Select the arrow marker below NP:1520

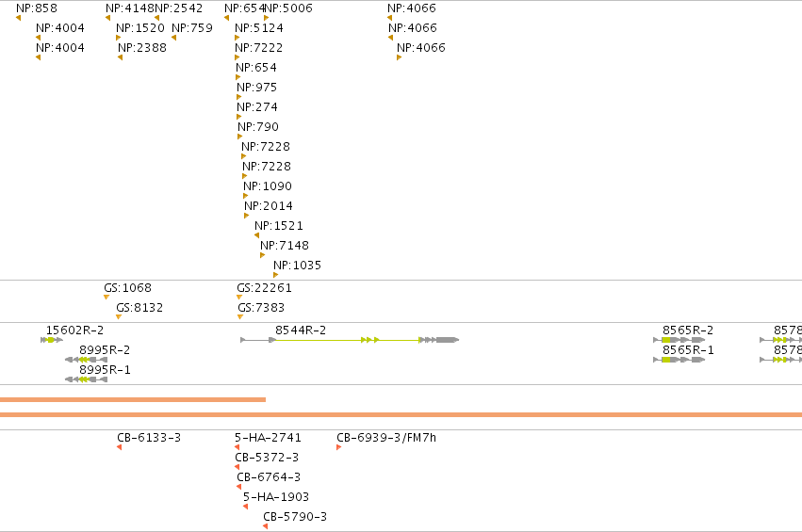[118, 38]
